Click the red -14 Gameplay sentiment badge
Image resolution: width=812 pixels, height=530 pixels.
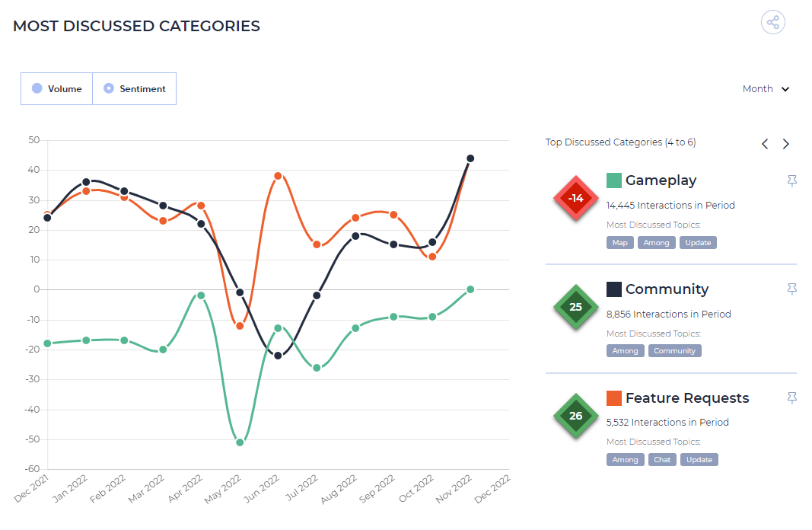[576, 198]
